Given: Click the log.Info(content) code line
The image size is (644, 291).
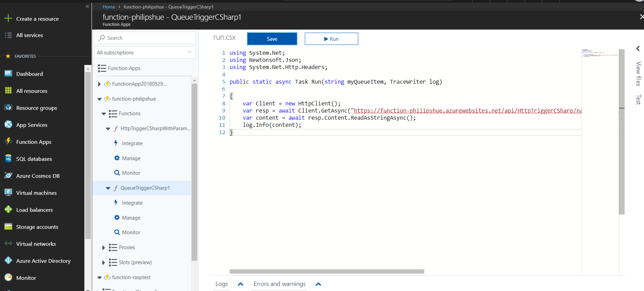Looking at the screenshot, I should tap(272, 125).
